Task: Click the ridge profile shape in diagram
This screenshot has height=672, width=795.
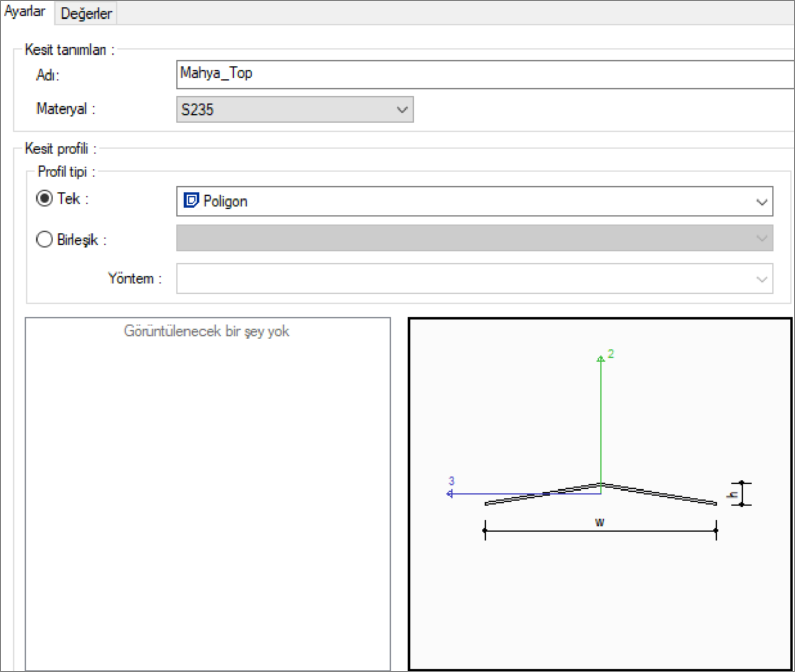Action: [658, 494]
